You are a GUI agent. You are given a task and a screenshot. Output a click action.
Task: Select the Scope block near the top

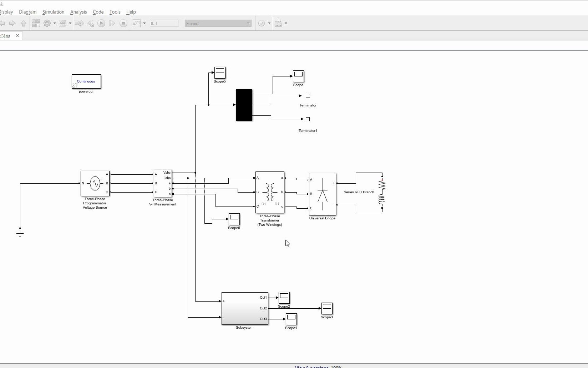coord(298,76)
